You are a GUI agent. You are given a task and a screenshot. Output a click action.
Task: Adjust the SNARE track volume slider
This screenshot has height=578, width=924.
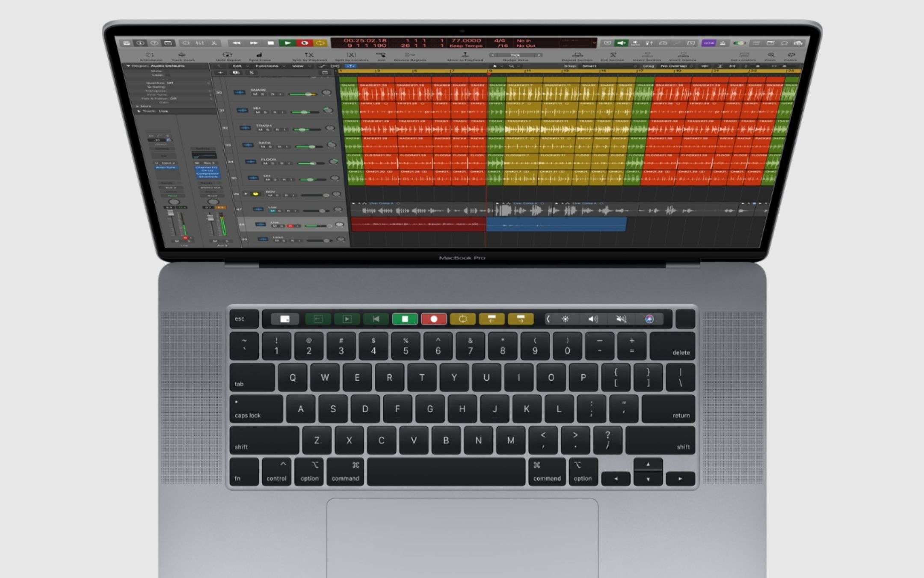pyautogui.click(x=303, y=94)
